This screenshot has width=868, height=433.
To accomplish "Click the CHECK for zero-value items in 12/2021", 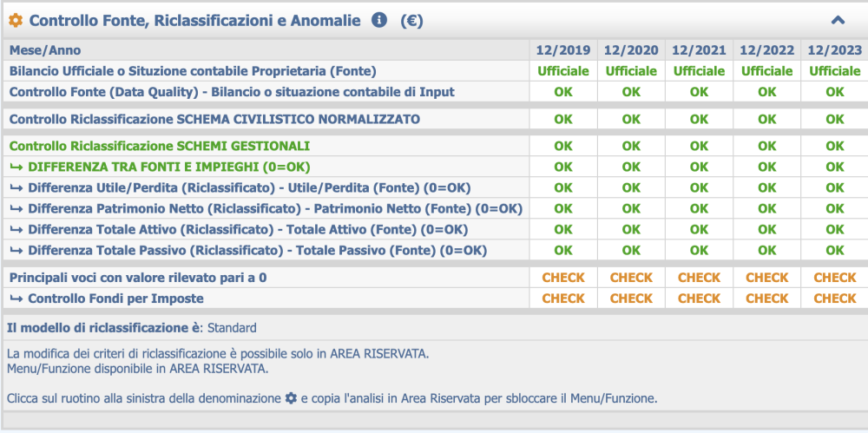I will point(699,278).
